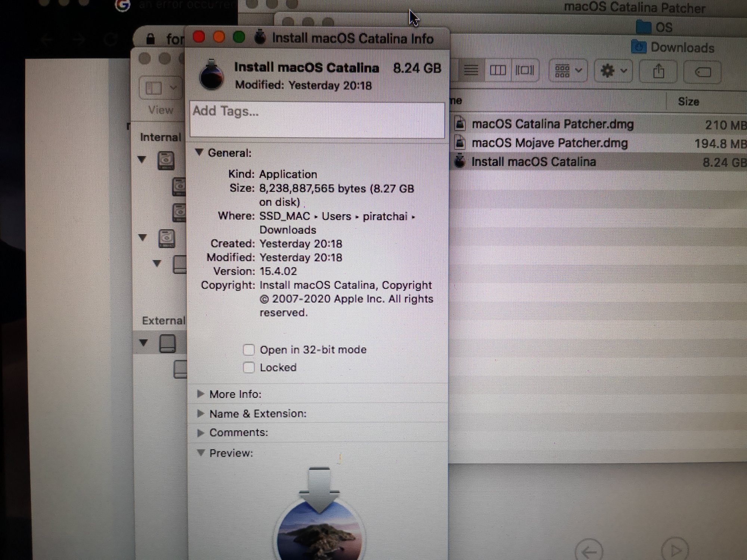
Task: Close the Install macOS Catalina Info window
Action: point(199,37)
